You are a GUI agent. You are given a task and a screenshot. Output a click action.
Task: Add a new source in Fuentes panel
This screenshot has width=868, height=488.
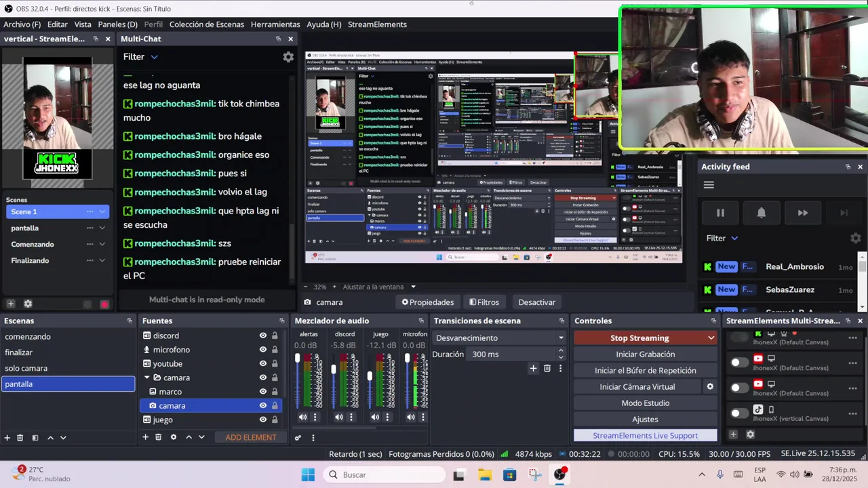click(145, 437)
